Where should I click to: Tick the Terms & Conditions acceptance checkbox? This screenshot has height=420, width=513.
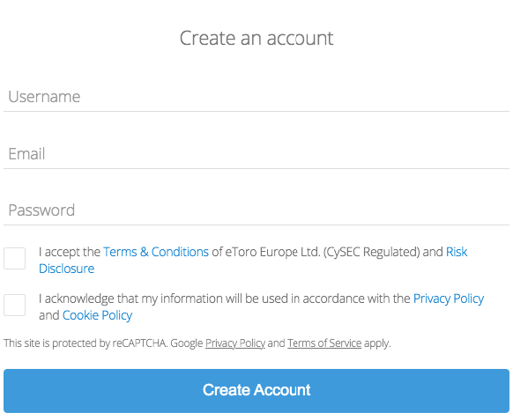tap(14, 258)
